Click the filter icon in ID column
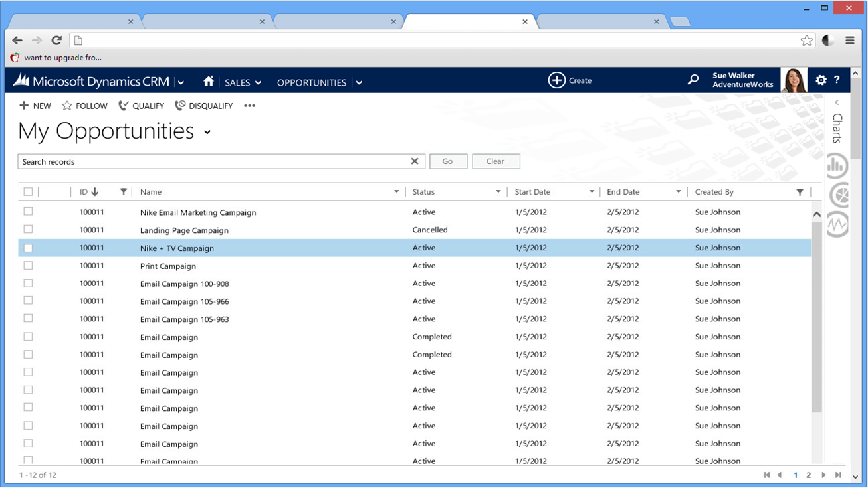 tap(123, 192)
